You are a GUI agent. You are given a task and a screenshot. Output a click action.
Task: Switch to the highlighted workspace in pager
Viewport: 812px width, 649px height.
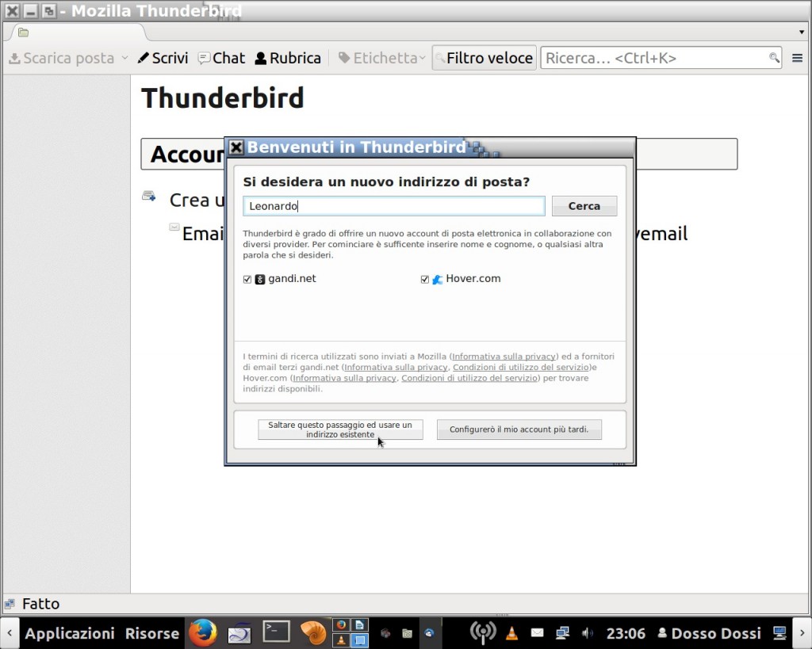click(x=359, y=640)
